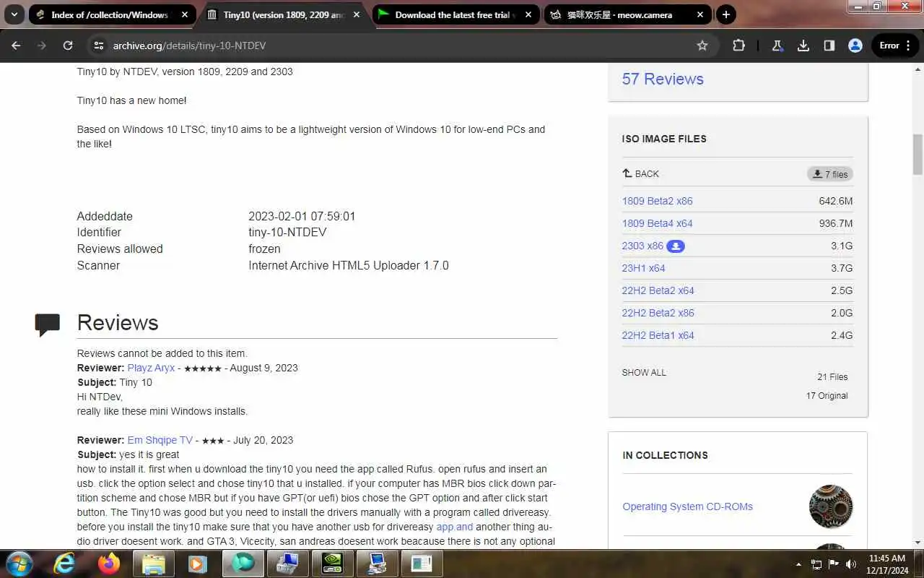Open the Chrome profile avatar
Screen dimensions: 924x578
(855, 46)
